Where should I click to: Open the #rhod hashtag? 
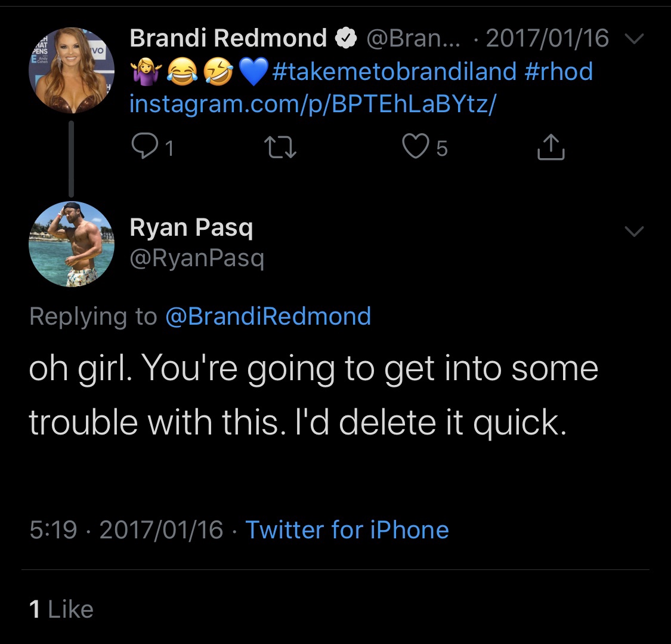click(x=558, y=72)
